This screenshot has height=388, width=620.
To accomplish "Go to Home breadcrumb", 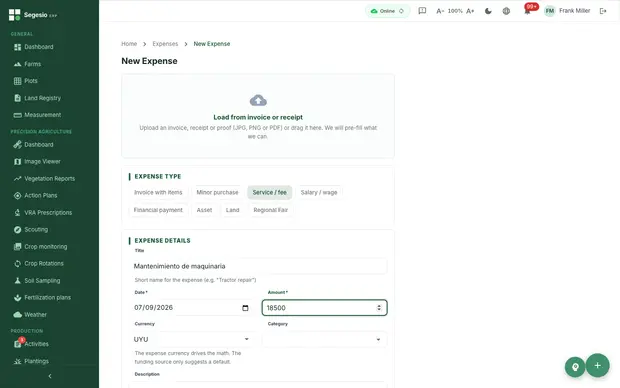I will coord(129,44).
